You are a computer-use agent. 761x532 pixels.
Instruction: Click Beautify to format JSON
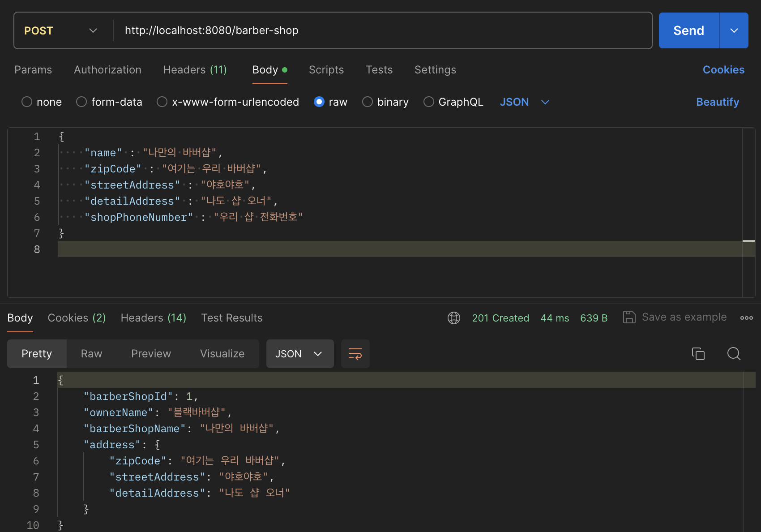coord(718,102)
